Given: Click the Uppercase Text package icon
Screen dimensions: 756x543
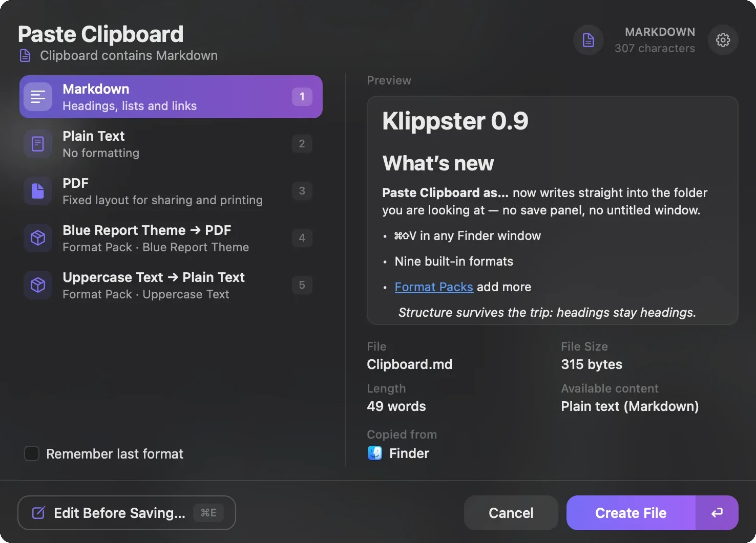Looking at the screenshot, I should pos(38,285).
